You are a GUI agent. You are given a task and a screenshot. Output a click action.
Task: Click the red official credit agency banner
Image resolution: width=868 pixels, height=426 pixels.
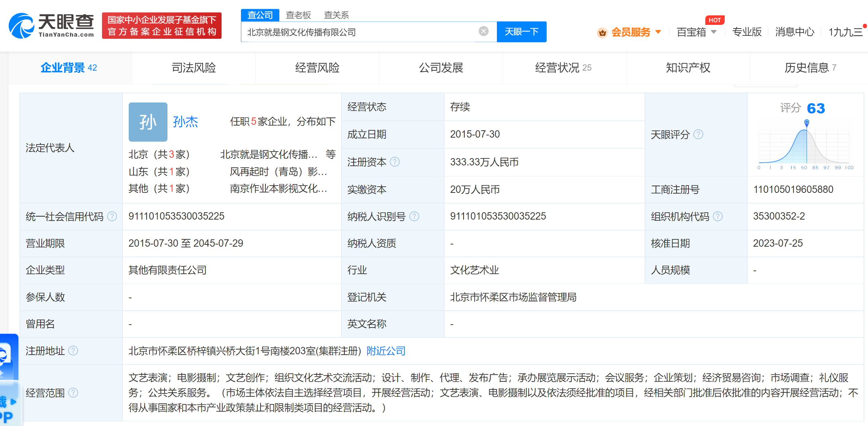tap(162, 26)
